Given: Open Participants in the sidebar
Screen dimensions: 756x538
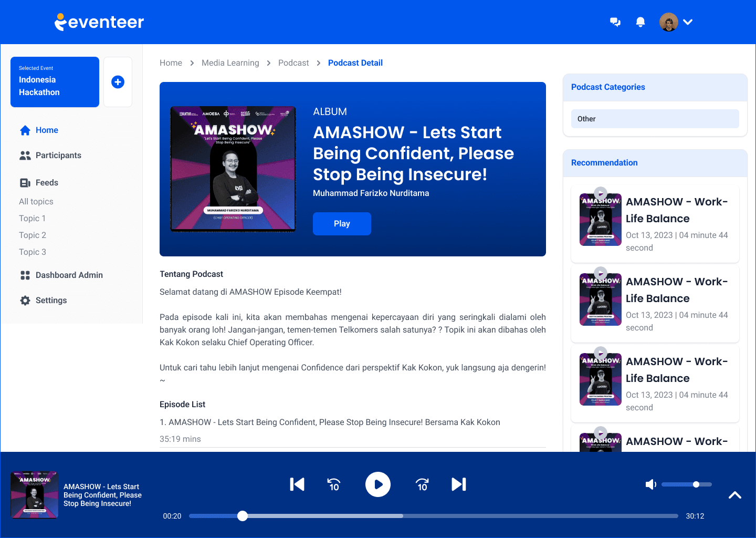Looking at the screenshot, I should click(58, 156).
